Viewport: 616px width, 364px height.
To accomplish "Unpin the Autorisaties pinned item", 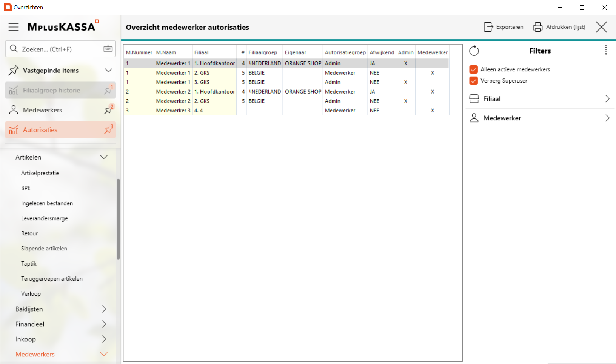I will pyautogui.click(x=108, y=130).
